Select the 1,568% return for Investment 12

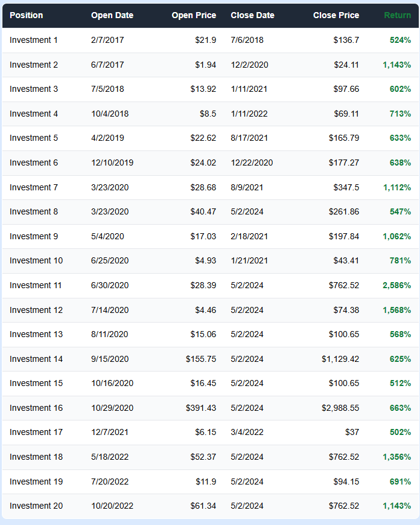click(x=396, y=310)
